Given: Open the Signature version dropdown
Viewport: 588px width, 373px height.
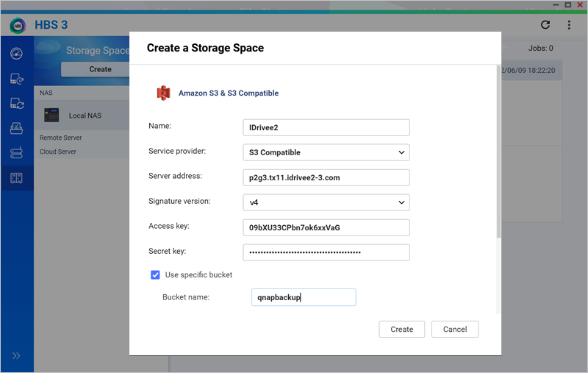Looking at the screenshot, I should [326, 202].
